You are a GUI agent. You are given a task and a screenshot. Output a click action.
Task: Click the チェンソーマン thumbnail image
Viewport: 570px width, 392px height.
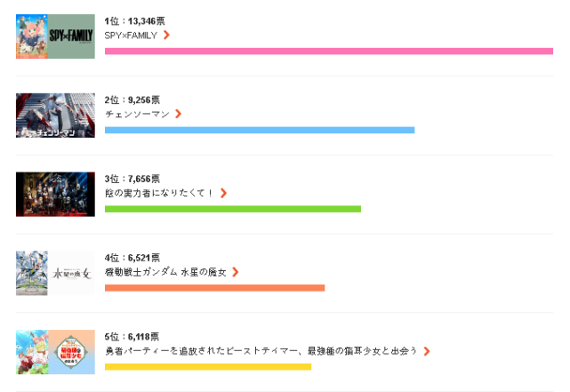(x=55, y=116)
